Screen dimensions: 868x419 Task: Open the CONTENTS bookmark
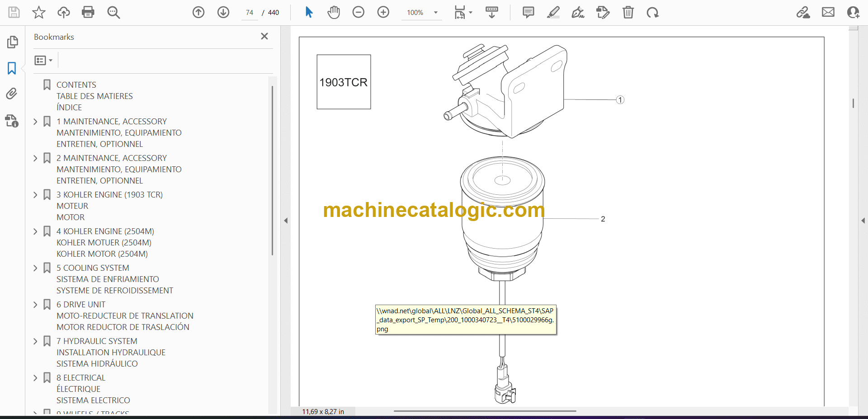[76, 85]
